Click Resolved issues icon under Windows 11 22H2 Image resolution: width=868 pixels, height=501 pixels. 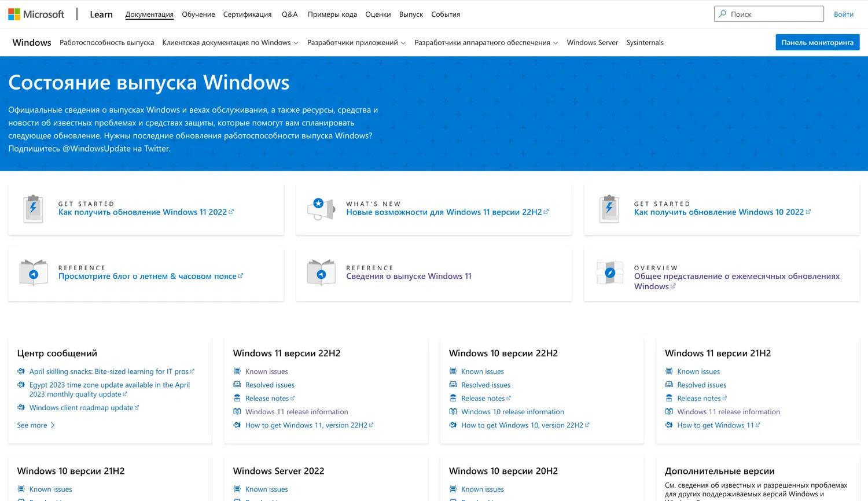click(x=237, y=385)
